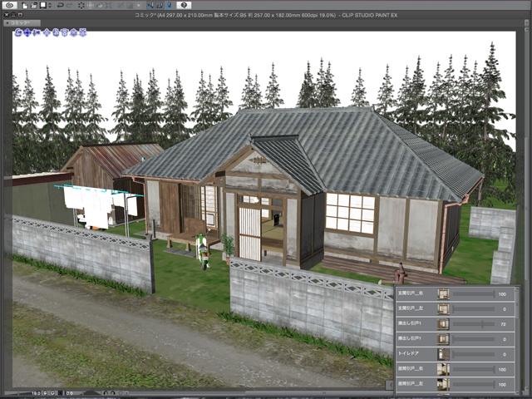The height and width of the screenshot is (399, 532).
Task: Click the parts panel scrollbar thumb
Action: pyautogui.click(x=517, y=305)
